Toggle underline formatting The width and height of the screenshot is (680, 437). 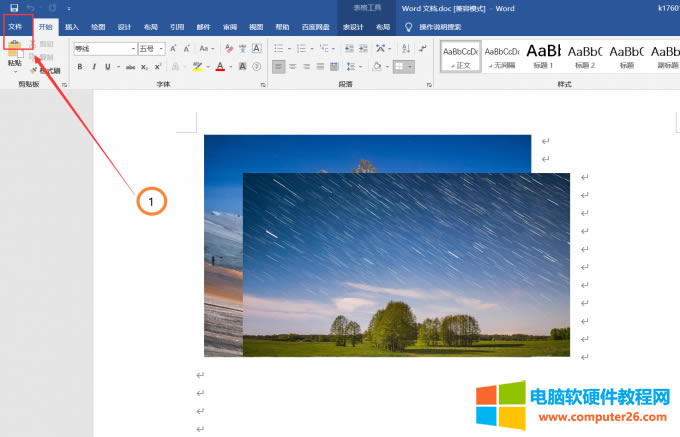[x=108, y=67]
